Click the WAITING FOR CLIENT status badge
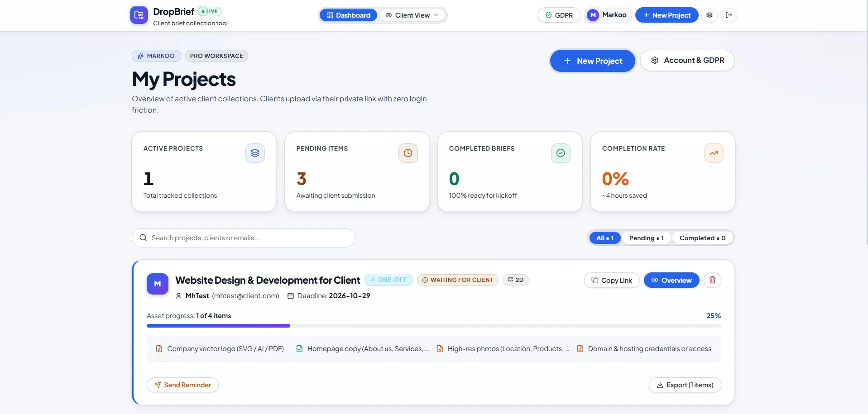This screenshot has height=414, width=868. (457, 280)
